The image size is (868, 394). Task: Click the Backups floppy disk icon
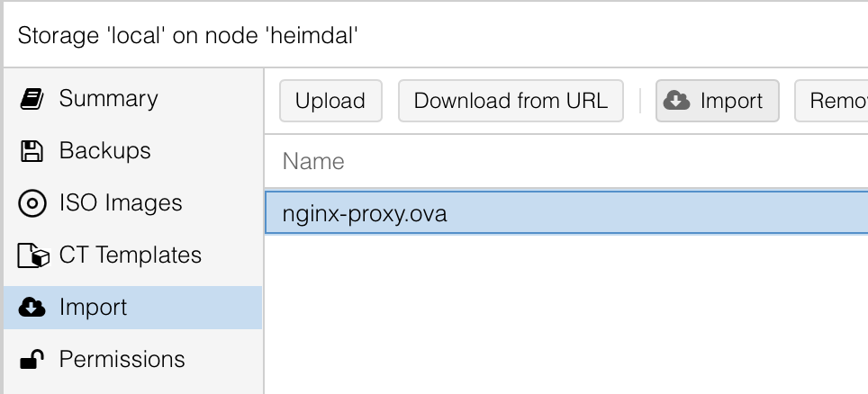pos(32,151)
